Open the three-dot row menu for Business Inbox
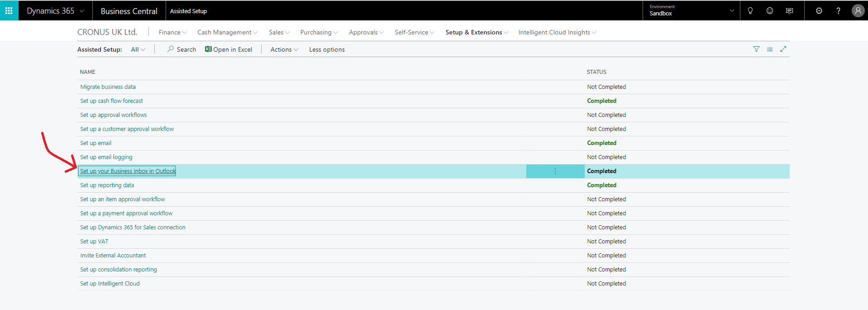This screenshot has height=310, width=868. (555, 171)
